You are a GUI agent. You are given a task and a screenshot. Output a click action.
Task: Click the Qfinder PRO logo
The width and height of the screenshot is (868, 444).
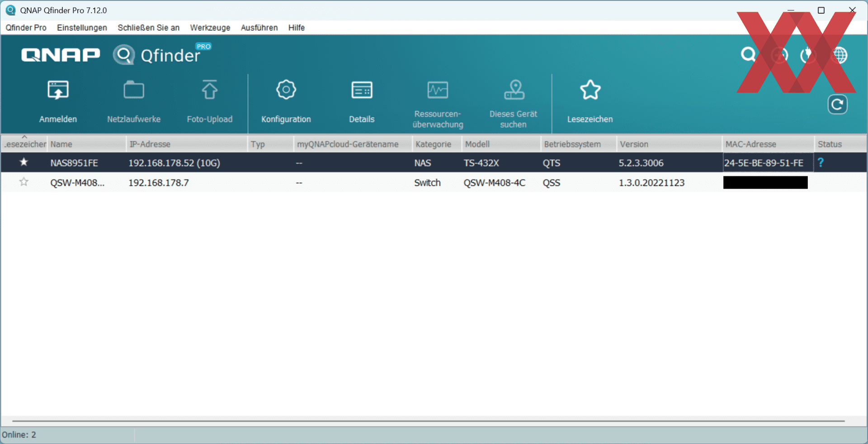pyautogui.click(x=162, y=54)
